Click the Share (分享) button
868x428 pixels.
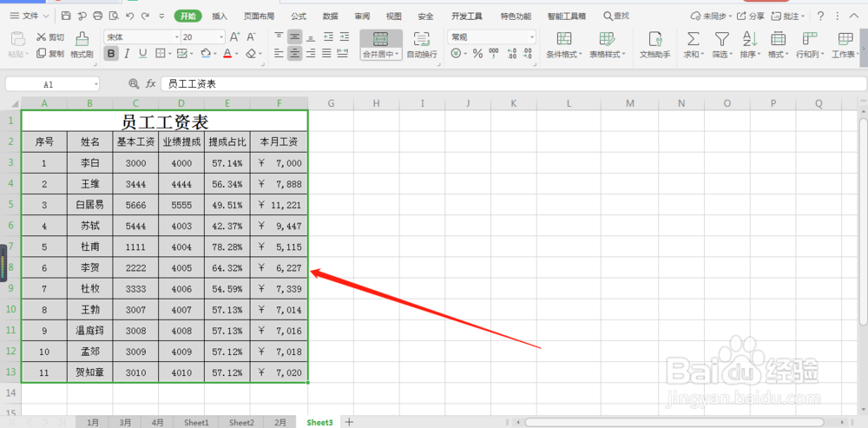tap(751, 16)
